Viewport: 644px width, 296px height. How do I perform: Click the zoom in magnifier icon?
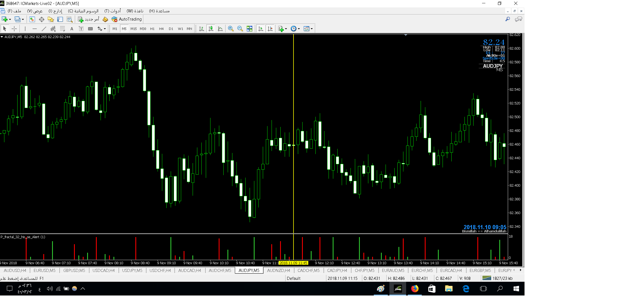tap(231, 29)
